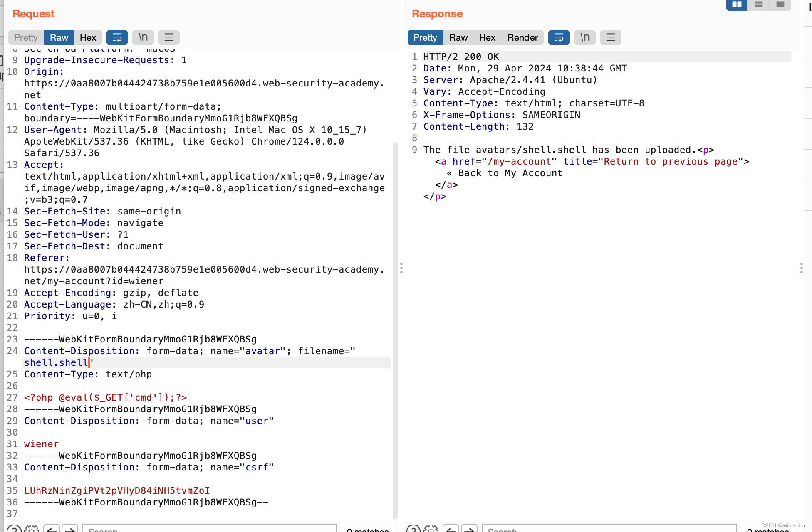Focus the Response panel search field
This screenshot has width=812, height=532.
(609, 529)
